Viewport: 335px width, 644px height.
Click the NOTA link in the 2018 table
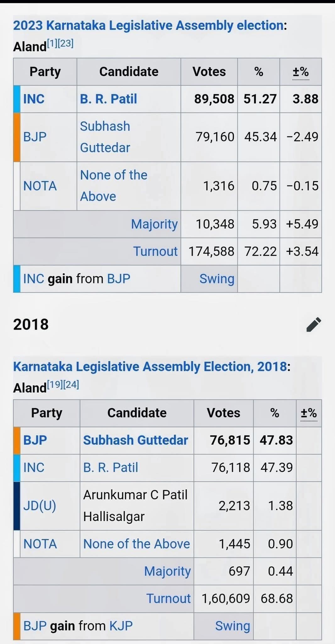40,544
